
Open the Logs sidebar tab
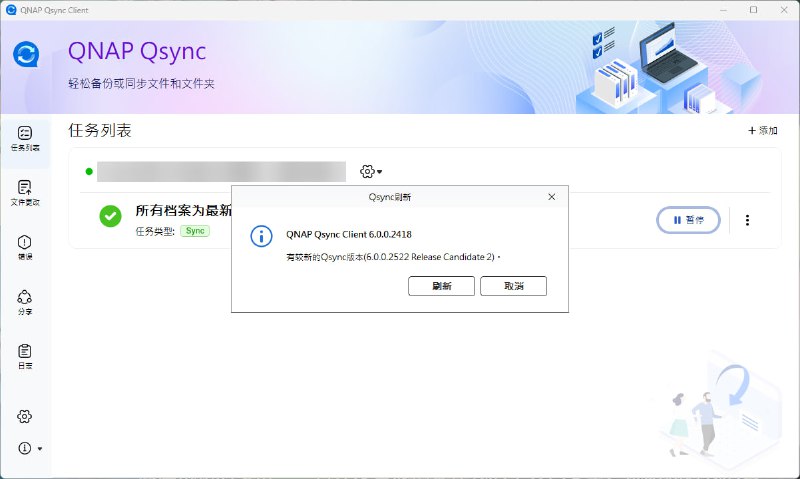(x=25, y=357)
